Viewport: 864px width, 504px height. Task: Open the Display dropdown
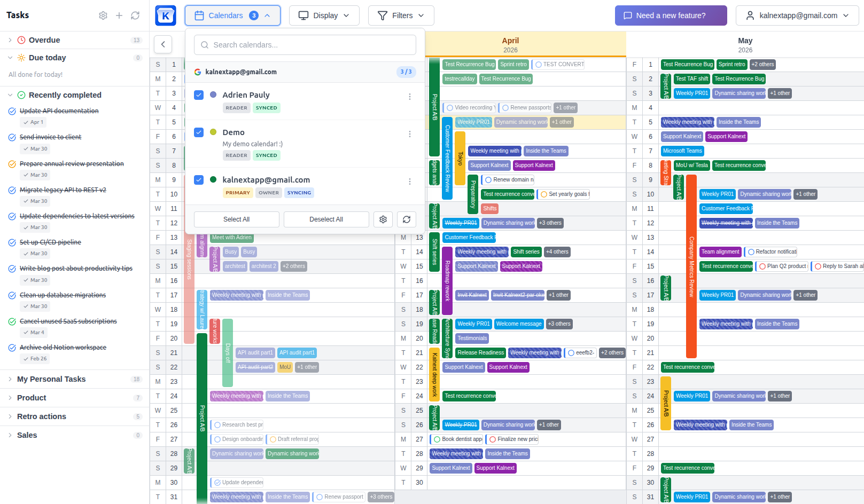click(x=324, y=15)
